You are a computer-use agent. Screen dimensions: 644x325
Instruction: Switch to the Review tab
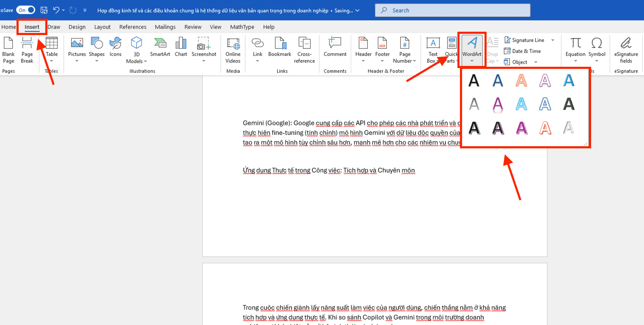(x=193, y=27)
